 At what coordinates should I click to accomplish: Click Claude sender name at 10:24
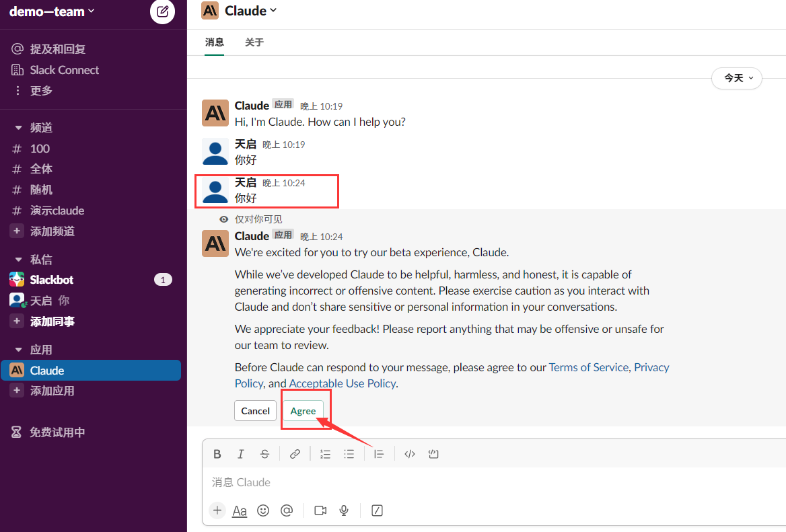point(252,236)
